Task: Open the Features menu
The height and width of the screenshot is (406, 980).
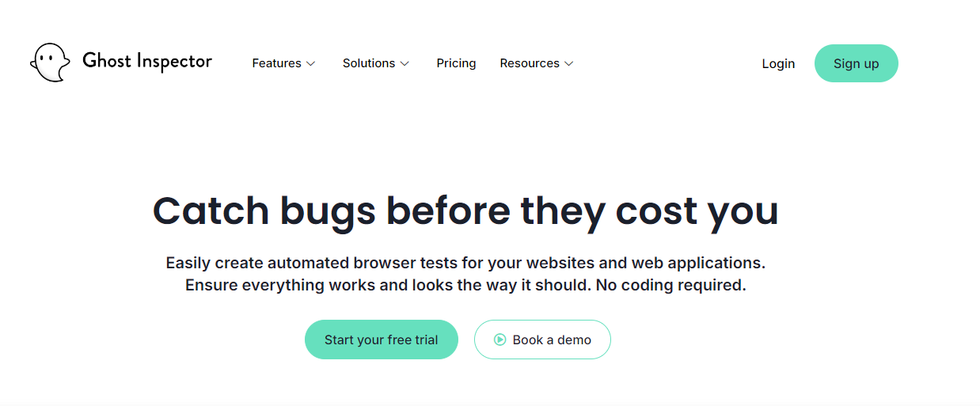Action: click(x=276, y=63)
